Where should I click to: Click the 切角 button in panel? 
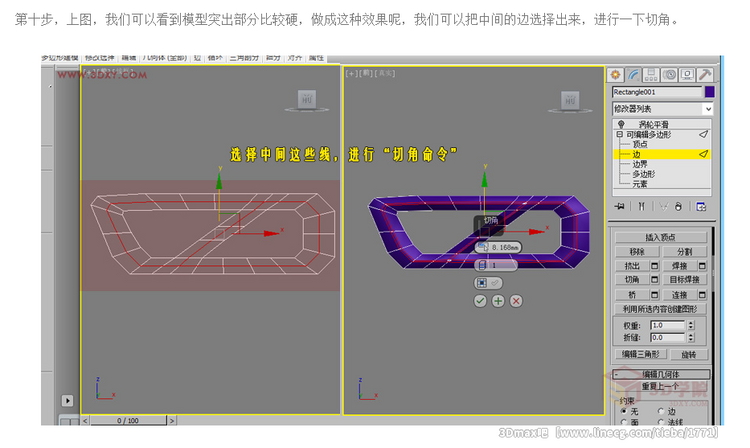(x=632, y=280)
